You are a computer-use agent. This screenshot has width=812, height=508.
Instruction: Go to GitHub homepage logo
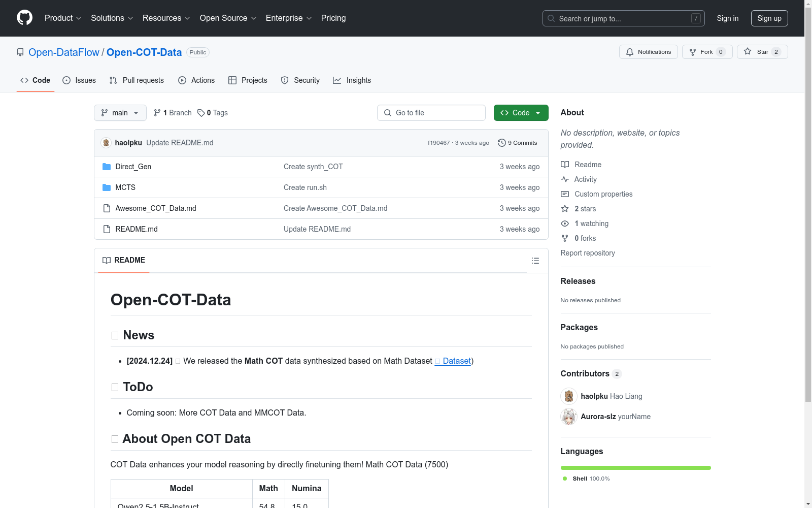(24, 18)
